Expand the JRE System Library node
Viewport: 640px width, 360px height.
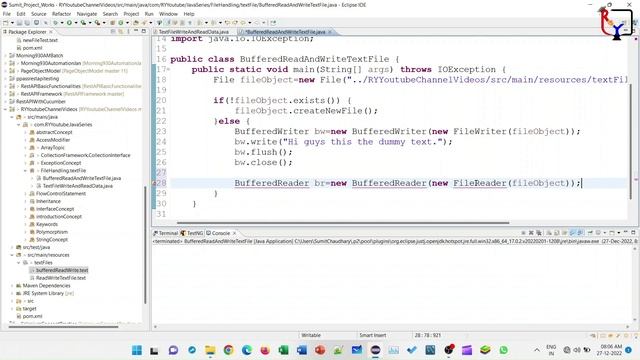pos(12,293)
